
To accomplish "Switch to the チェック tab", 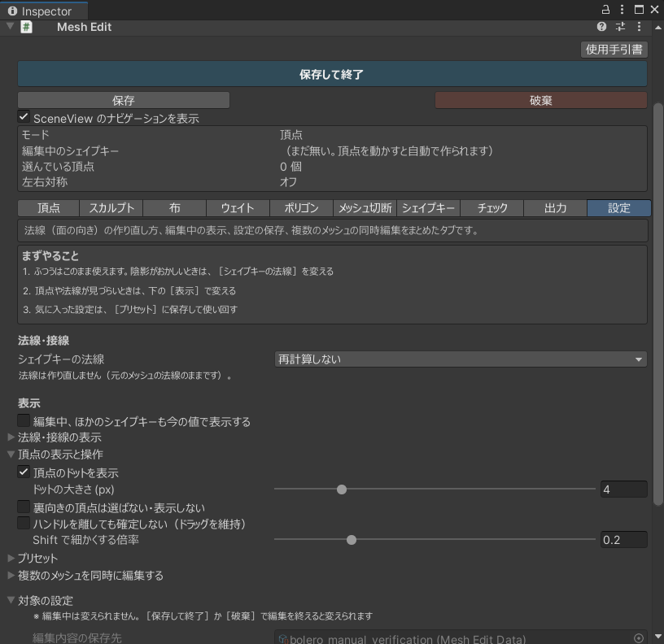I will [492, 208].
